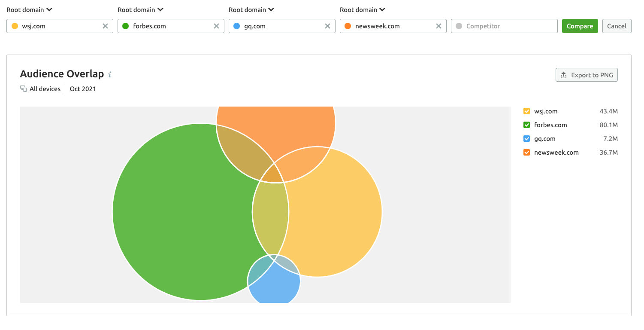The width and height of the screenshot is (644, 330).
Task: Open the Root domain dropdown above newsweek.com
Action: click(363, 10)
